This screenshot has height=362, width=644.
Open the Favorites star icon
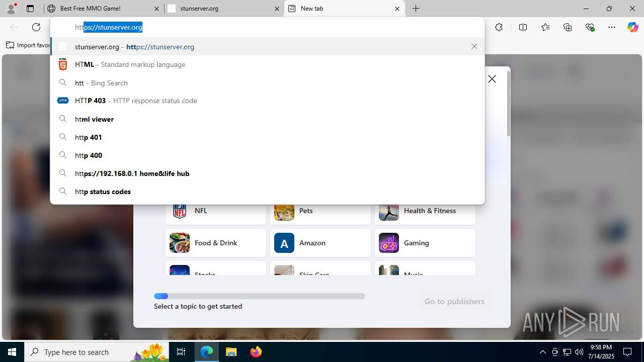tap(545, 27)
